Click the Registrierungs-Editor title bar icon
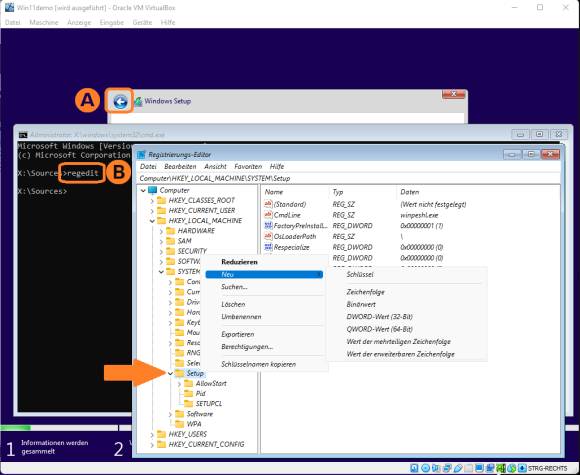The image size is (580, 475). pos(141,155)
